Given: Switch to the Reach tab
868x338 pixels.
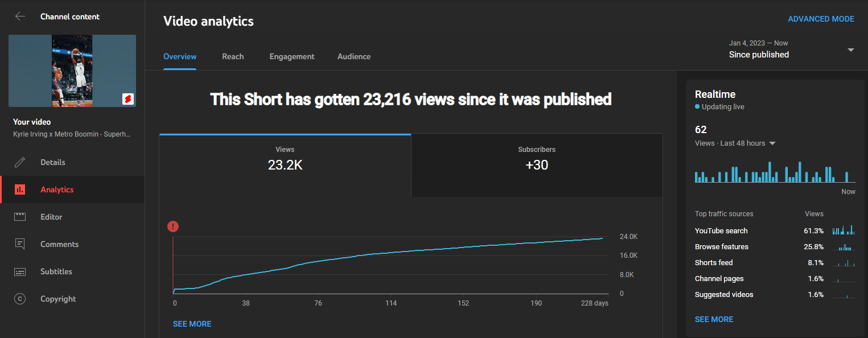Looking at the screenshot, I should [233, 56].
